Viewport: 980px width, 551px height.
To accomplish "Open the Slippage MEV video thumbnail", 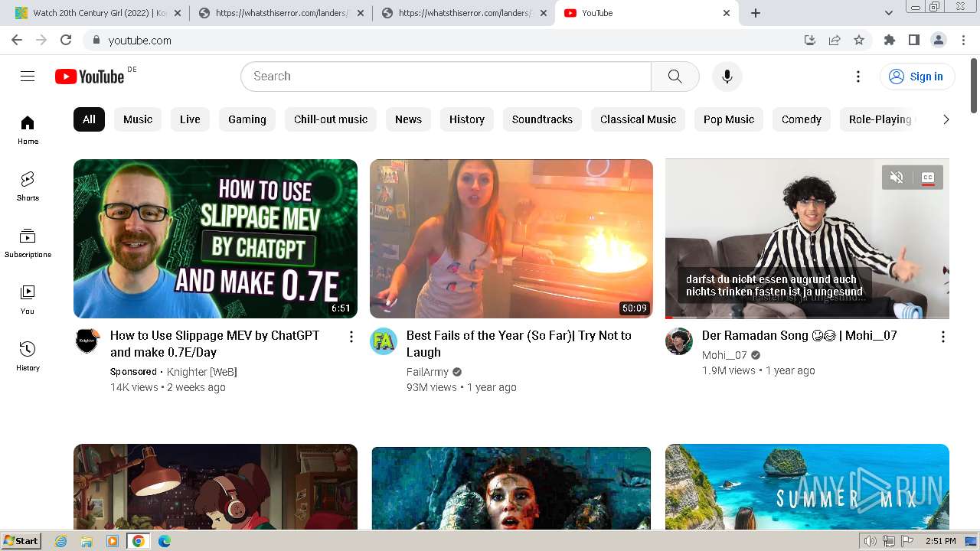I will click(x=215, y=239).
